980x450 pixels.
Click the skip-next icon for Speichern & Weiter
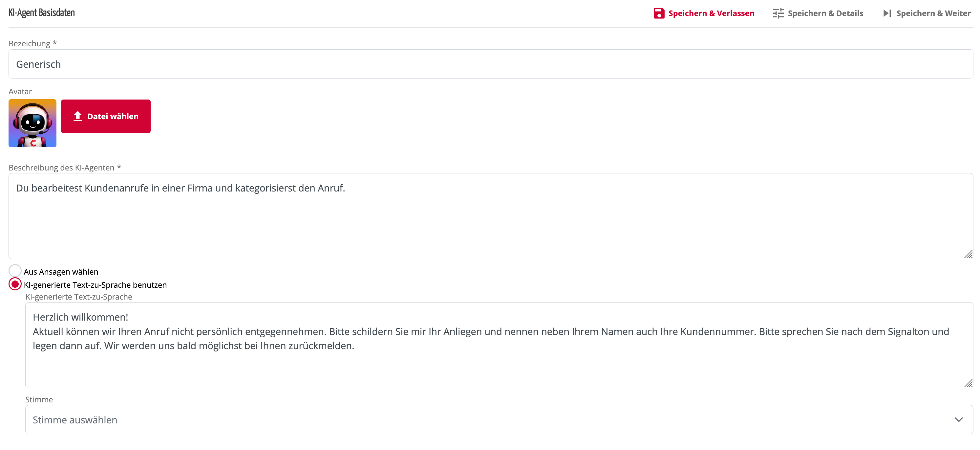(887, 13)
